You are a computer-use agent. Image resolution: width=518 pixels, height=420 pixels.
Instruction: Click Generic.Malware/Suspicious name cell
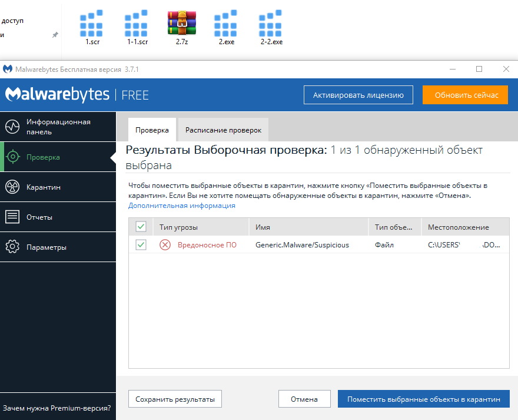coord(303,244)
